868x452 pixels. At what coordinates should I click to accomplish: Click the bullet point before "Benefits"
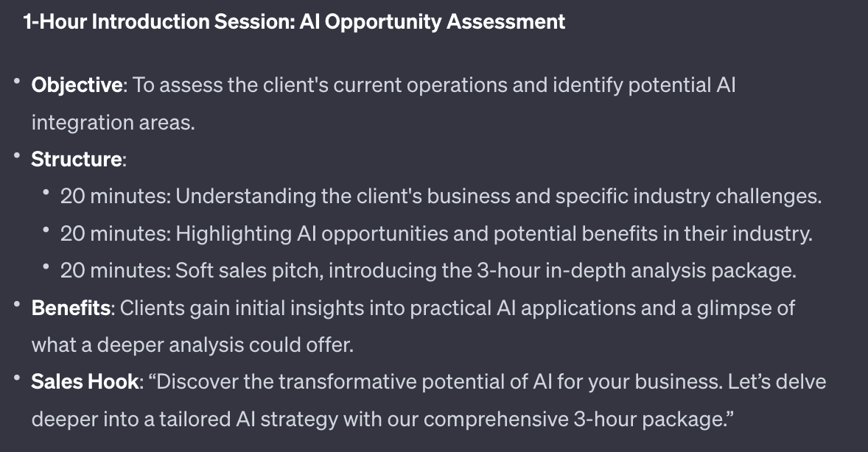pyautogui.click(x=17, y=305)
